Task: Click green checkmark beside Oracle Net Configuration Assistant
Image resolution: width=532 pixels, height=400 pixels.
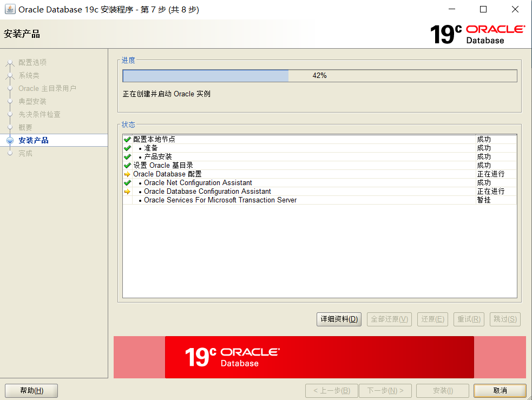Action: [127, 183]
